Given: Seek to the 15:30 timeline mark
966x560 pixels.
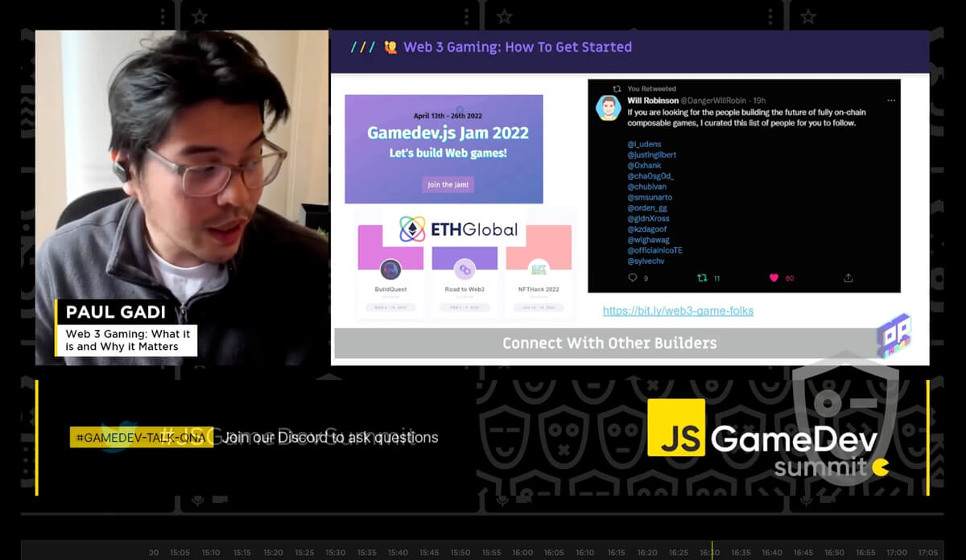Looking at the screenshot, I should point(336,553).
